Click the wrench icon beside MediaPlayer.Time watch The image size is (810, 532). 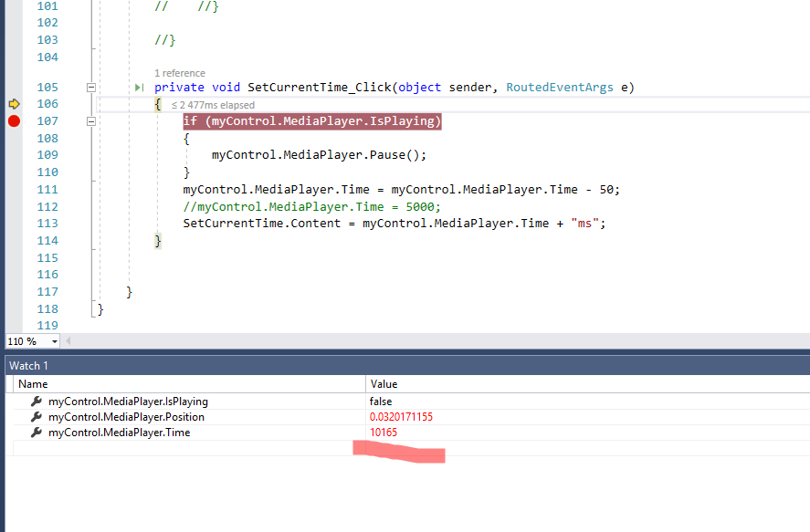(35, 433)
